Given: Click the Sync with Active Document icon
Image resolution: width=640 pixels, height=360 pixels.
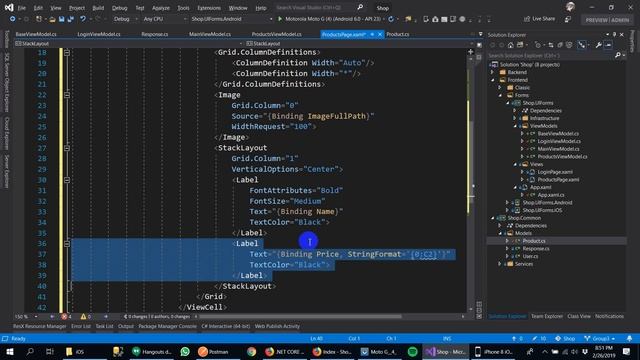Looking at the screenshot, I should (551, 45).
